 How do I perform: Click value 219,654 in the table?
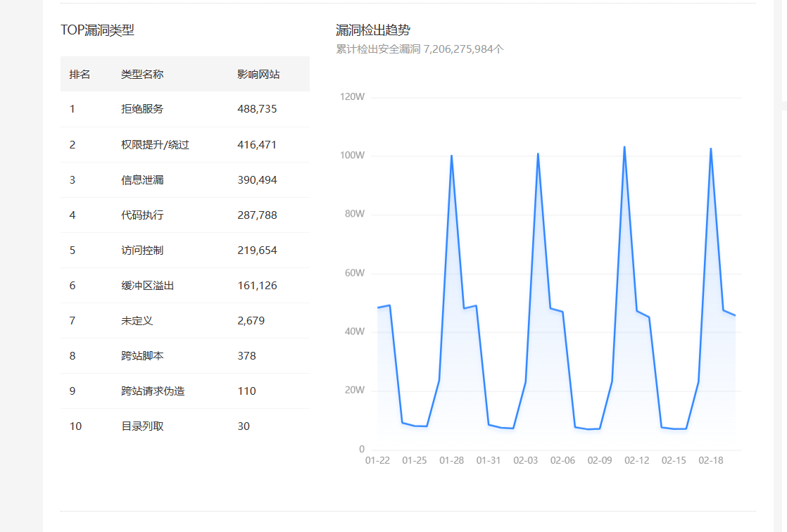pyautogui.click(x=257, y=250)
